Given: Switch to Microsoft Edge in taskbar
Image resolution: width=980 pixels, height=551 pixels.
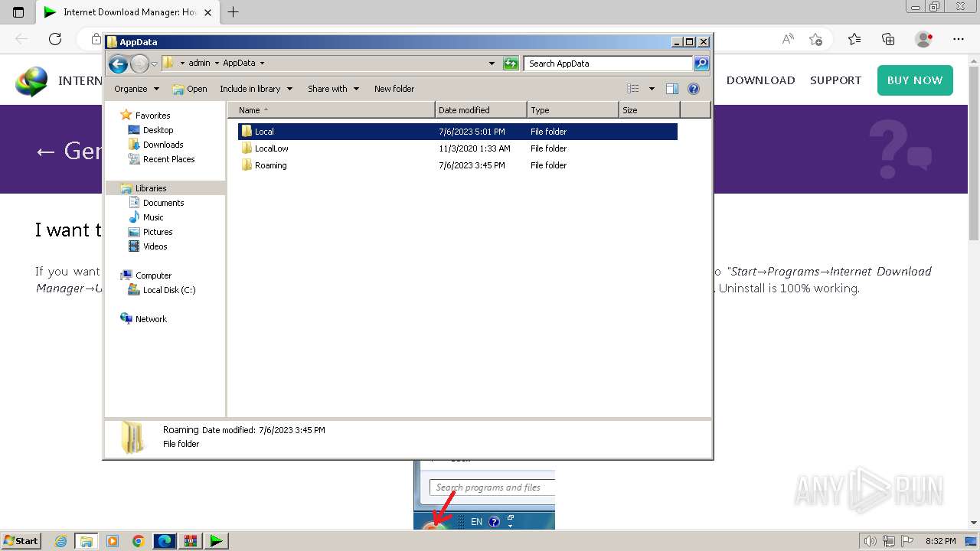Looking at the screenshot, I should click(x=165, y=541).
